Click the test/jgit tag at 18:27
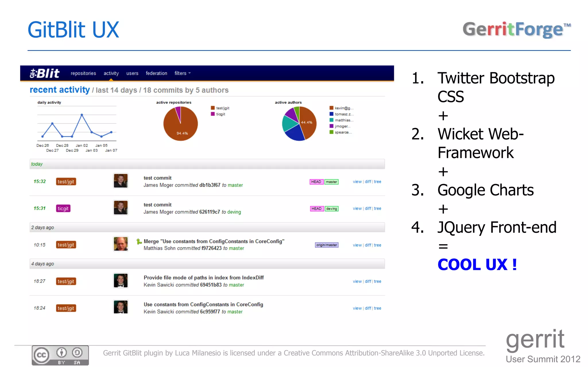 pos(66,281)
